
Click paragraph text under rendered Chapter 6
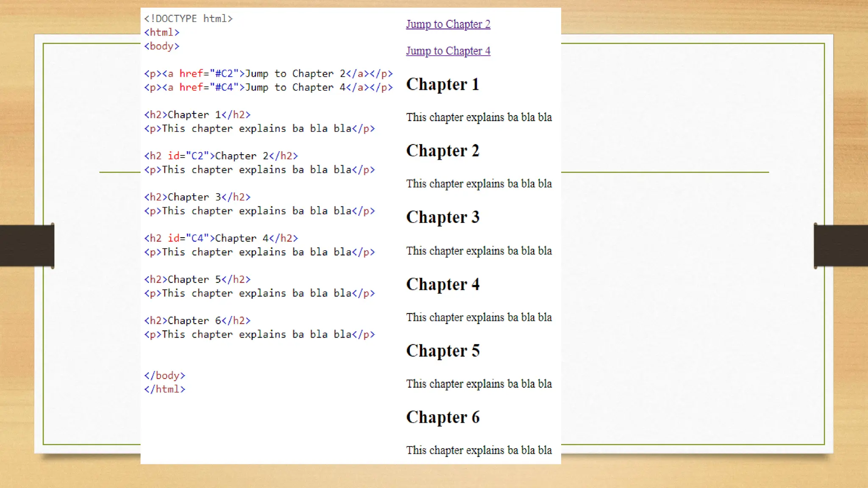pos(479,450)
